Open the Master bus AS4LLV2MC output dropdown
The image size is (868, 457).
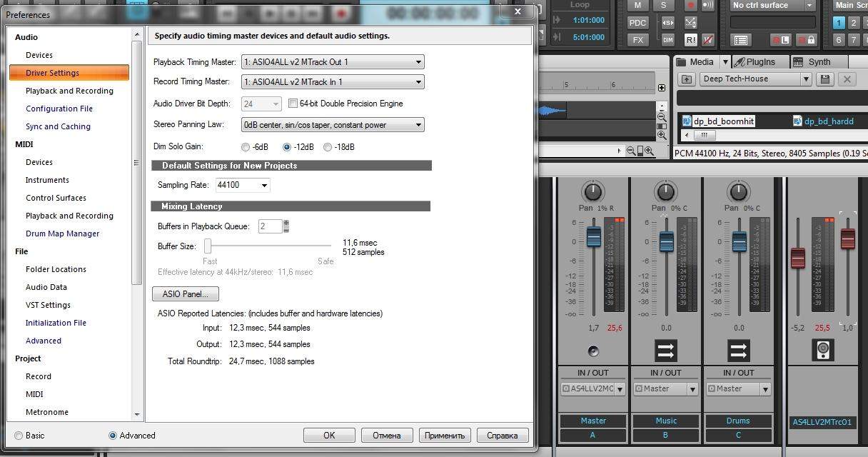click(592, 389)
